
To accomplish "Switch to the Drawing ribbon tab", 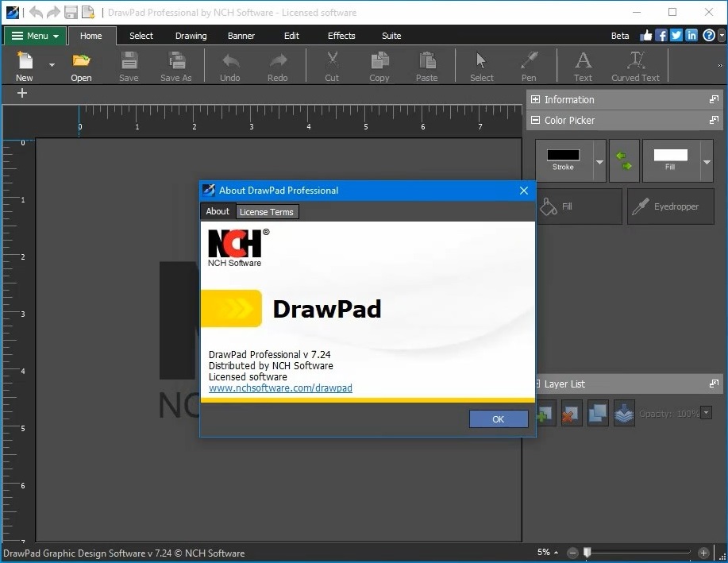I will point(191,36).
